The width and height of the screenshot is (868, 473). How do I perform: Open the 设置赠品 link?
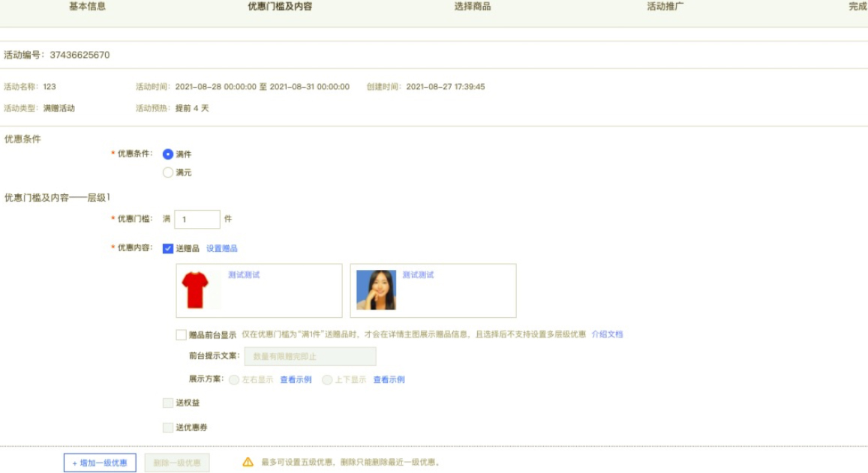[x=222, y=249]
